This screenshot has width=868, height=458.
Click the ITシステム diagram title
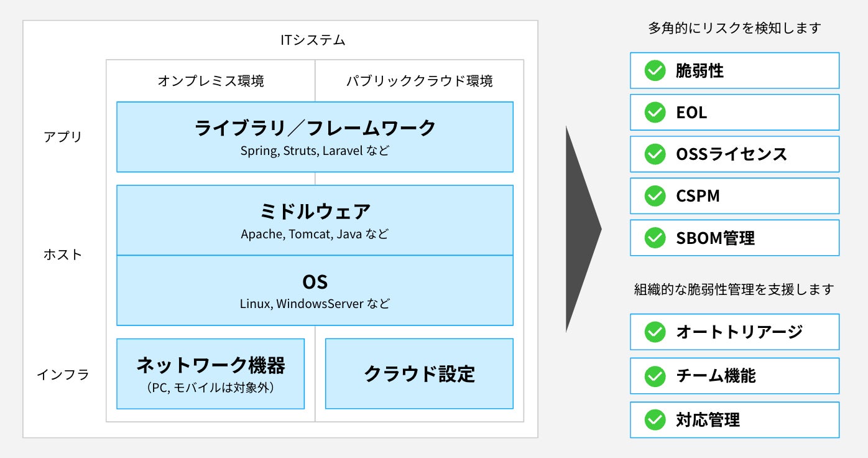pos(312,41)
